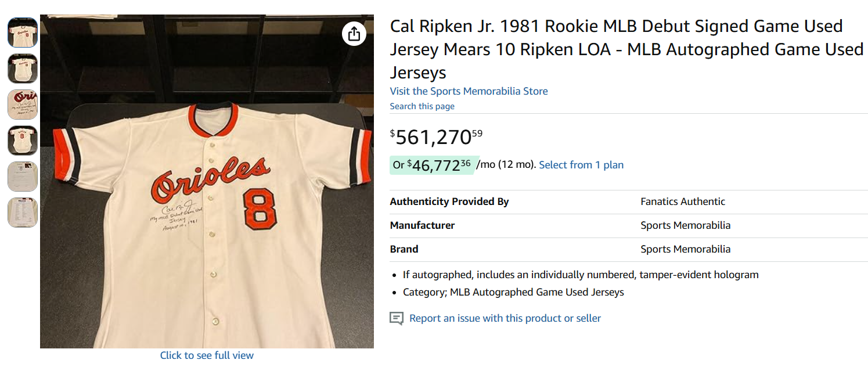The height and width of the screenshot is (367, 868).
Task: Open the image share menu
Action: [355, 34]
